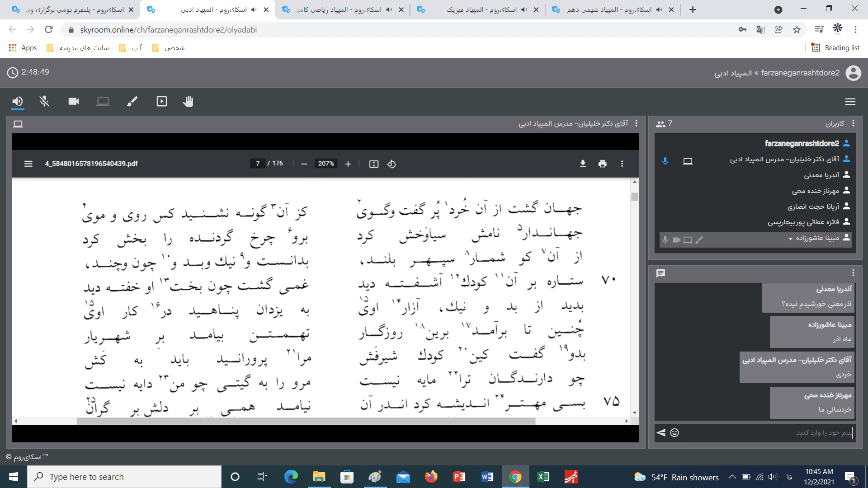The width and height of the screenshot is (868, 488).
Task: Send the chat message with arrow icon
Action: [661, 432]
